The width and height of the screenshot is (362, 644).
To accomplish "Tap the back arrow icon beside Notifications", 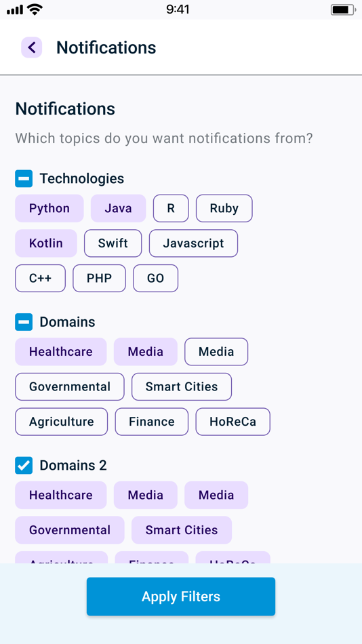I will (x=32, y=47).
